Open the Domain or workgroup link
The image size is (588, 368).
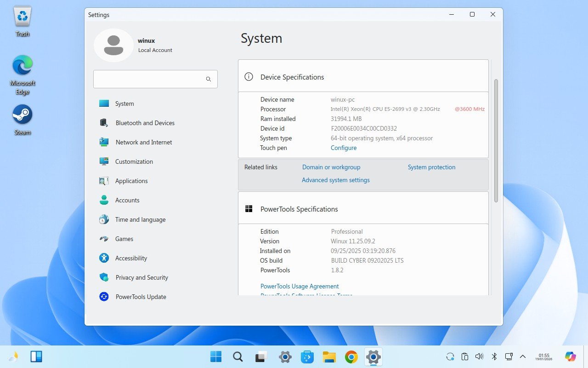(x=331, y=167)
